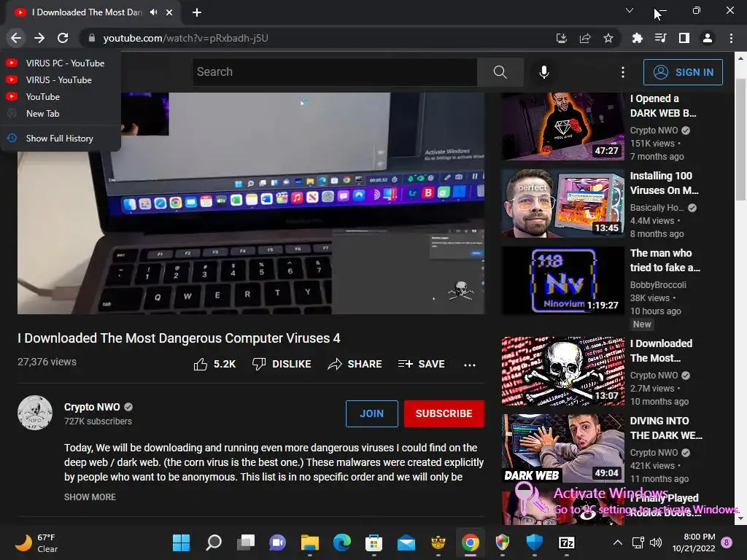This screenshot has height=560, width=747.
Task: Reload the current YouTube page
Action: tap(63, 38)
